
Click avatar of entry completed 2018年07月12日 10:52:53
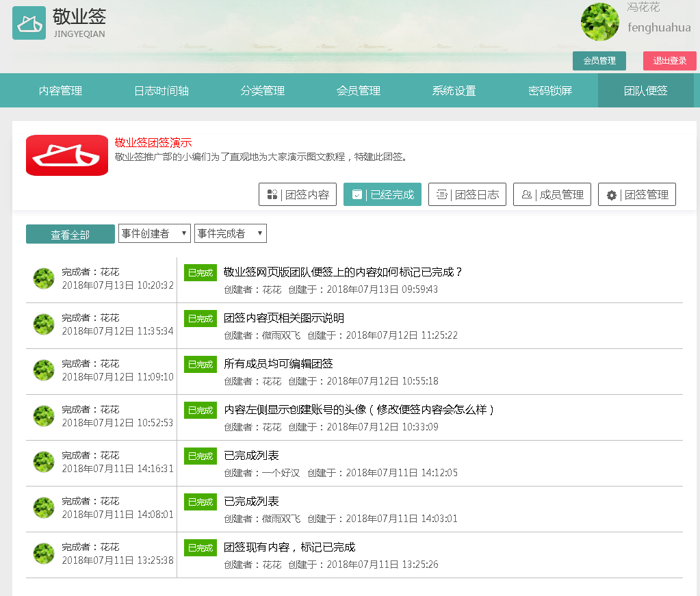coord(44,416)
